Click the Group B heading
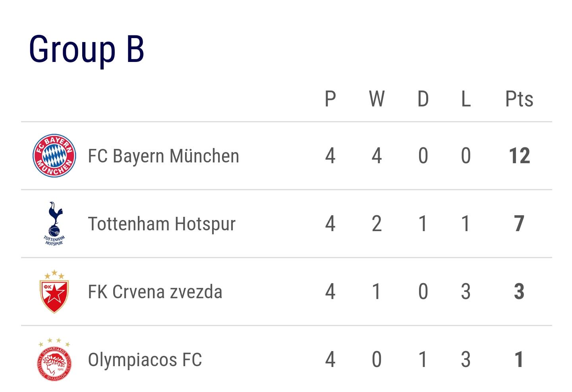The height and width of the screenshot is (392, 572). (x=86, y=50)
